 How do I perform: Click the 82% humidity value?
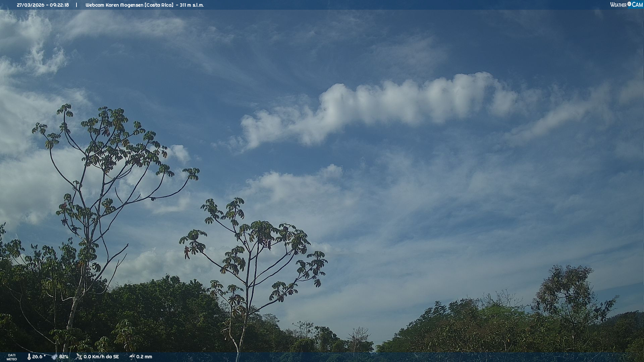click(64, 357)
